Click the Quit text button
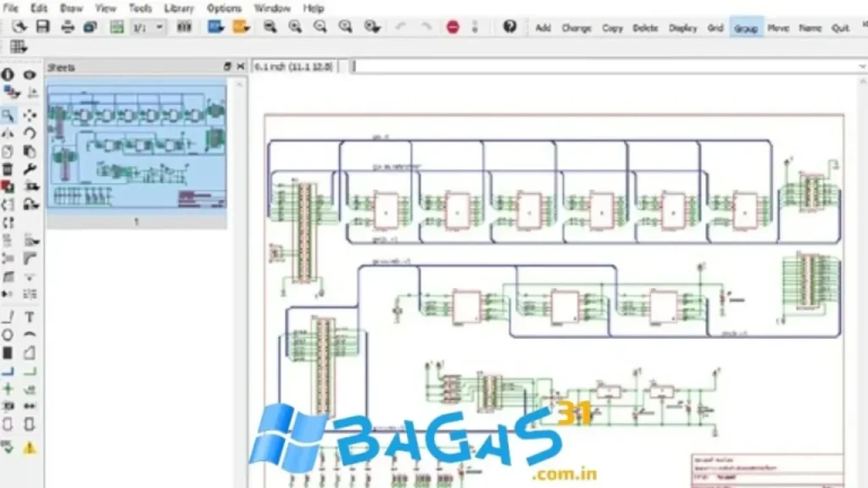The image size is (868, 488). (x=840, y=28)
